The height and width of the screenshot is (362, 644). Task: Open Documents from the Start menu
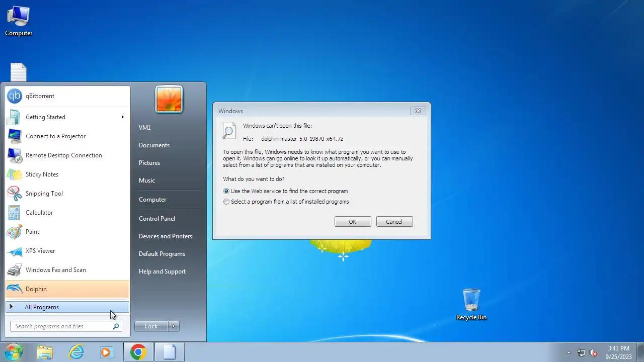click(x=154, y=145)
